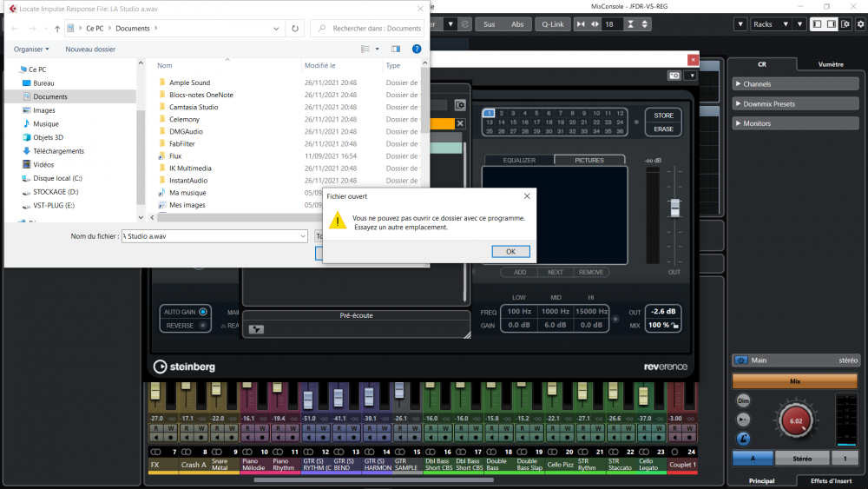Toggle Main channel power button

click(x=742, y=360)
